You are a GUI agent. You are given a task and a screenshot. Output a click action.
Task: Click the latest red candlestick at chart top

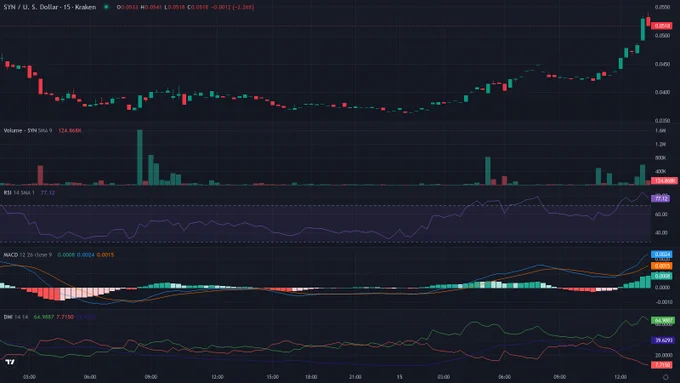(648, 21)
